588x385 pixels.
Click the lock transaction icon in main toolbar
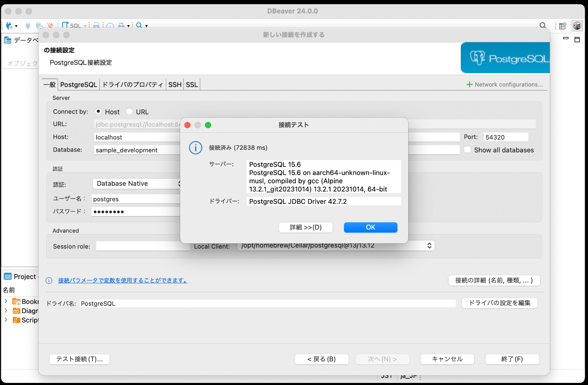pyautogui.click(x=96, y=26)
